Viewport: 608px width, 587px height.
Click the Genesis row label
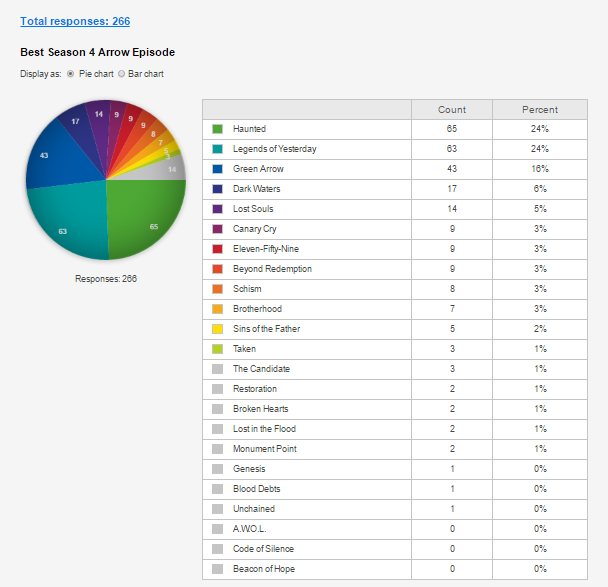point(249,469)
